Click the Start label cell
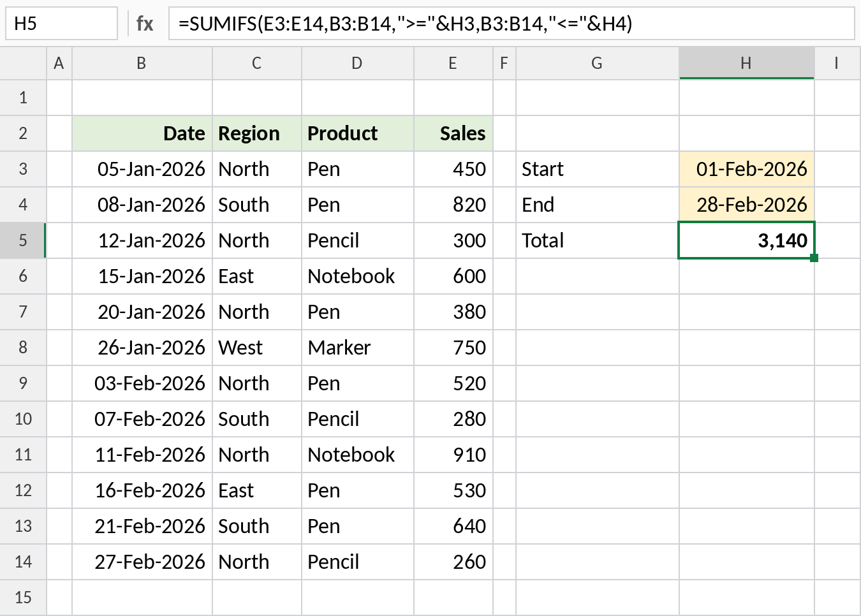 point(597,169)
